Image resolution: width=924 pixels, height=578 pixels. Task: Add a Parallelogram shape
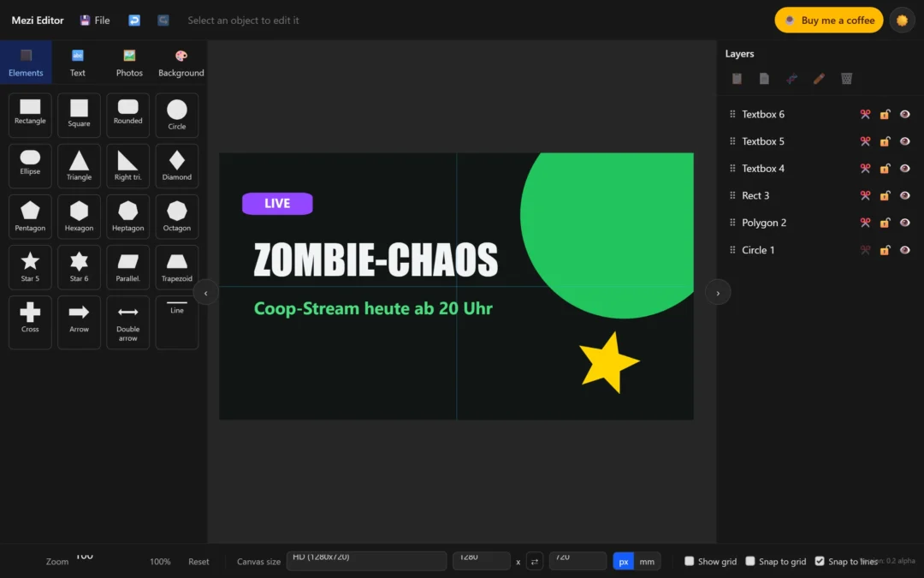pos(127,267)
